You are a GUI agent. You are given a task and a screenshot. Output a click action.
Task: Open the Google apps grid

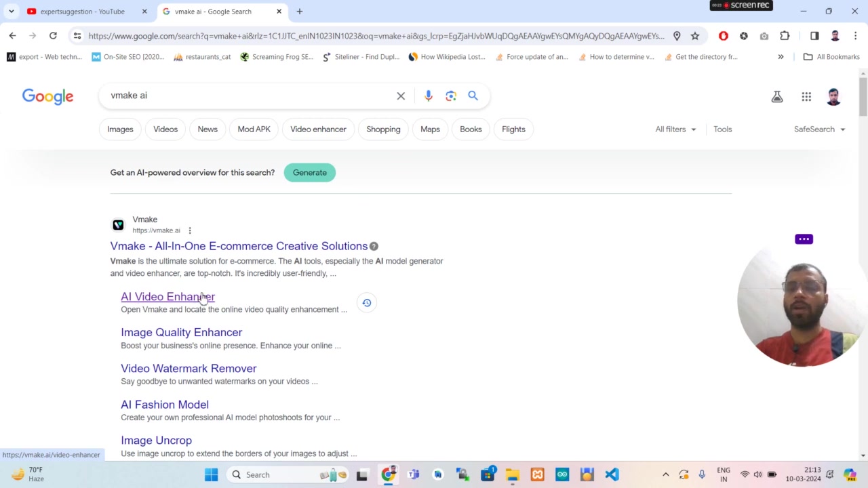coord(806,97)
